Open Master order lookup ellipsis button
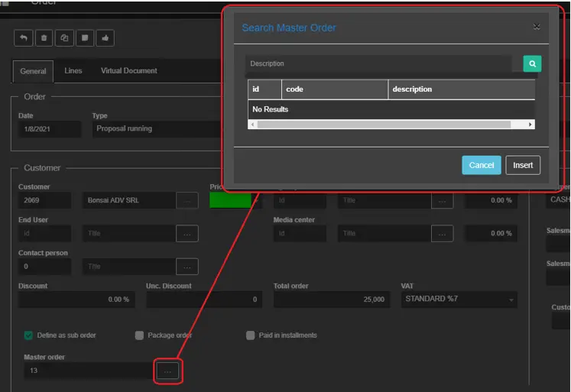This screenshot has height=392, width=571. 168,371
